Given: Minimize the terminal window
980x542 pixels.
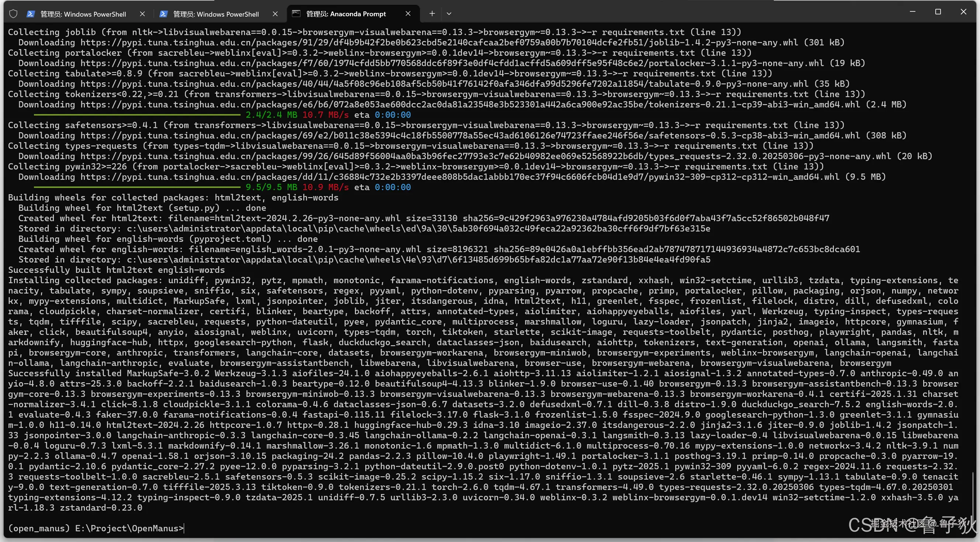Looking at the screenshot, I should pyautogui.click(x=912, y=12).
